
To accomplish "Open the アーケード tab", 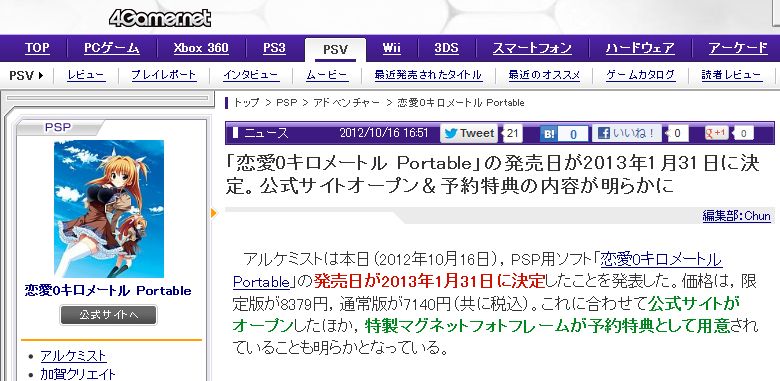I will [x=738, y=48].
